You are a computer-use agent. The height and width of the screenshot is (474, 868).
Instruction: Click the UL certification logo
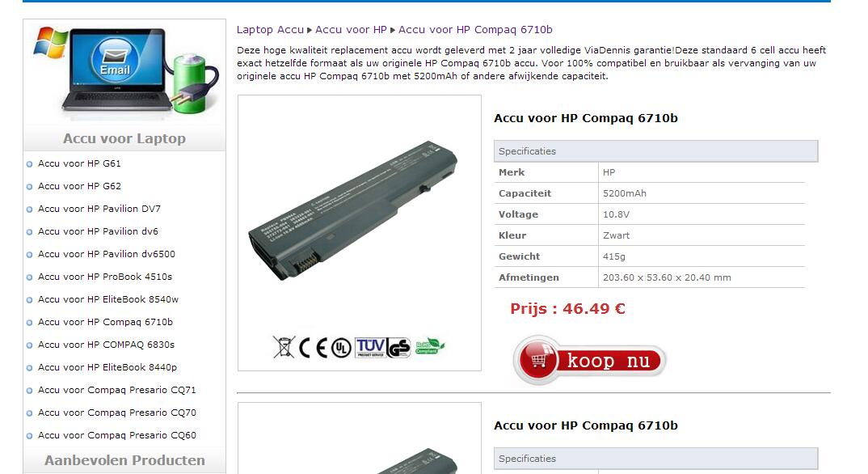(x=341, y=348)
